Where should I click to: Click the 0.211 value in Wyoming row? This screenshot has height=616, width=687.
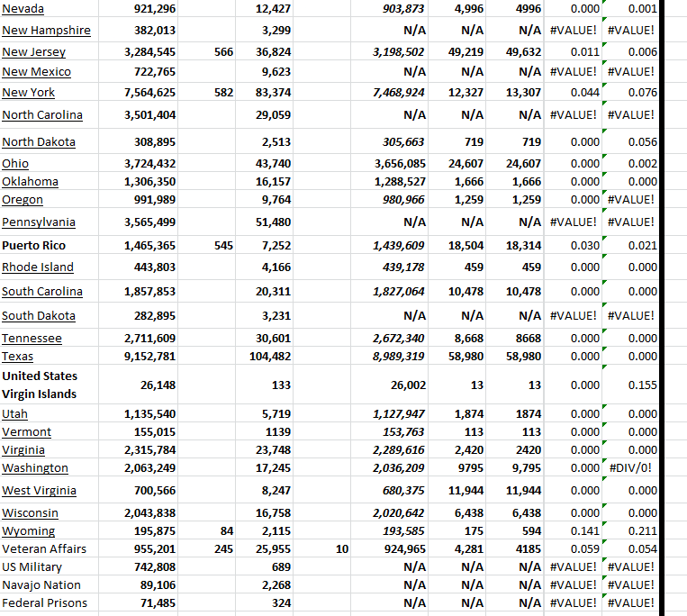coord(642,531)
